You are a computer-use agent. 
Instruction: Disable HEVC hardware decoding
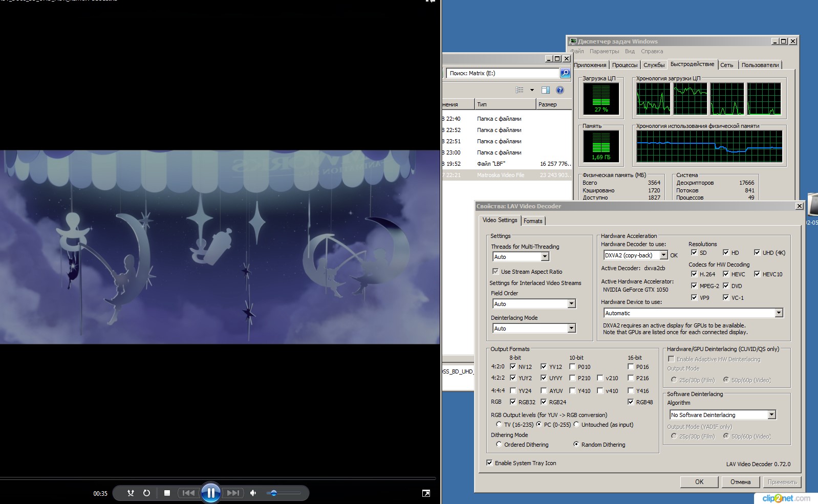[x=726, y=274]
